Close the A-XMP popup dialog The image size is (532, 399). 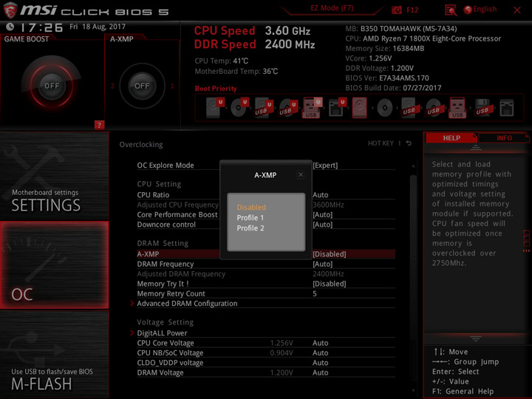[x=300, y=174]
